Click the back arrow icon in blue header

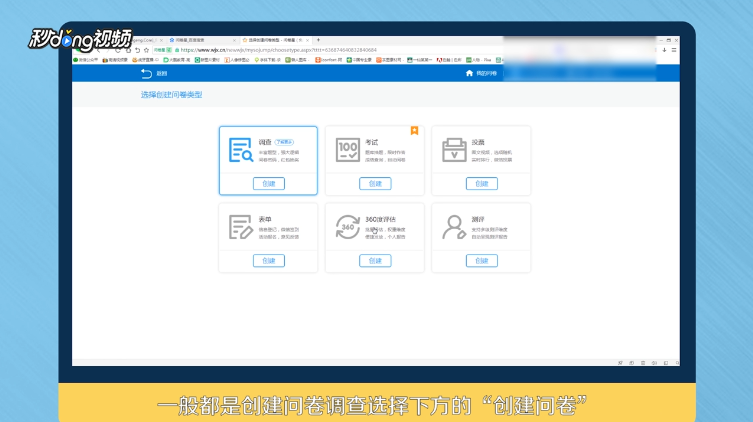[x=146, y=73]
